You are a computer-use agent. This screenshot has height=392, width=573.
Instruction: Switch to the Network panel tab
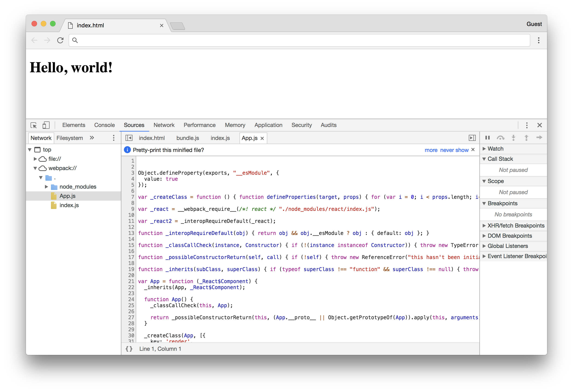pos(164,125)
